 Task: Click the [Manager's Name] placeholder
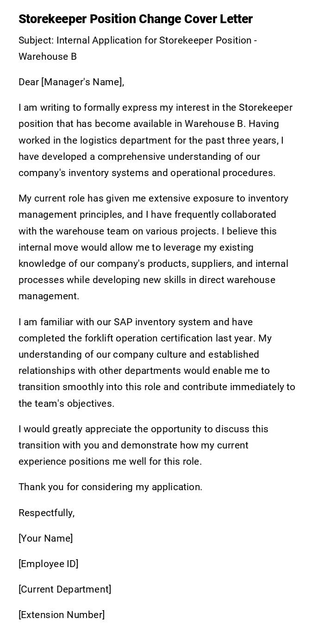[82, 82]
